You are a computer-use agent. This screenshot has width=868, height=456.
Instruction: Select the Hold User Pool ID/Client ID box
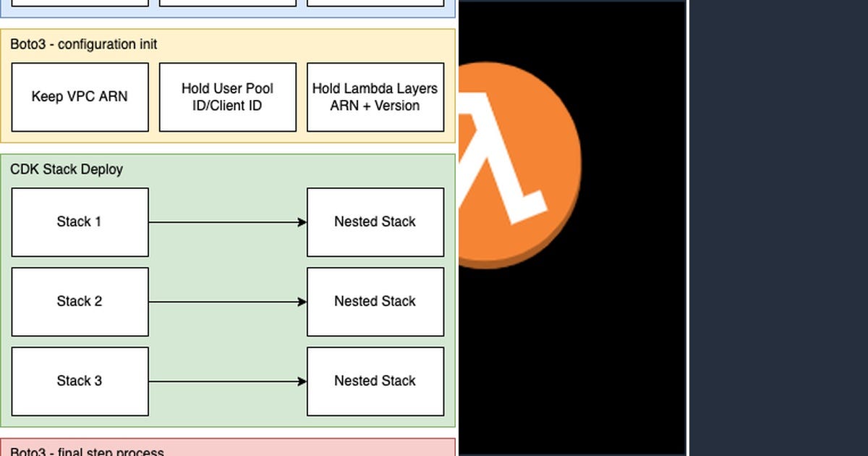click(228, 97)
